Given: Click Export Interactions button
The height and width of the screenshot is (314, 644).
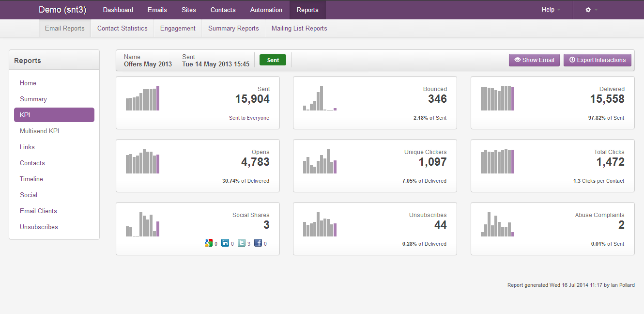Looking at the screenshot, I should (x=597, y=60).
